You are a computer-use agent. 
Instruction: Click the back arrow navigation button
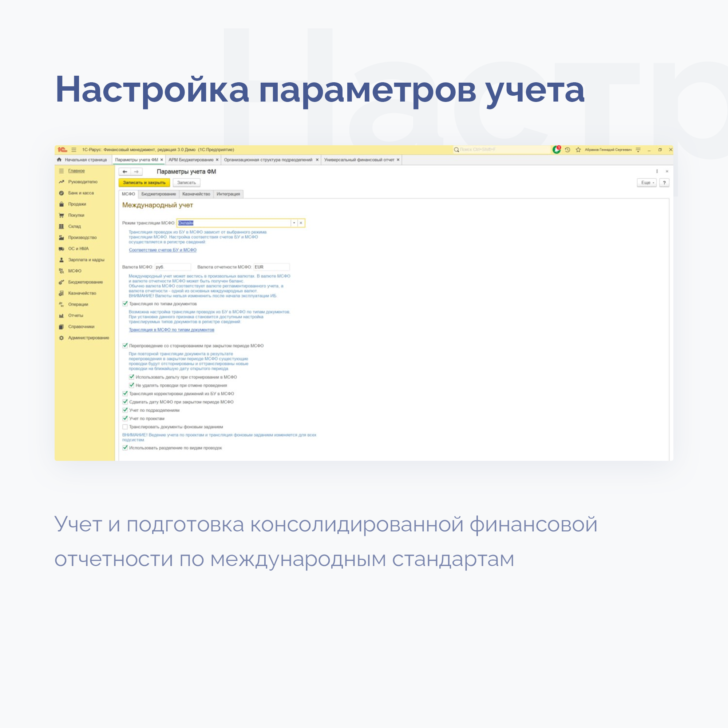pos(125,171)
